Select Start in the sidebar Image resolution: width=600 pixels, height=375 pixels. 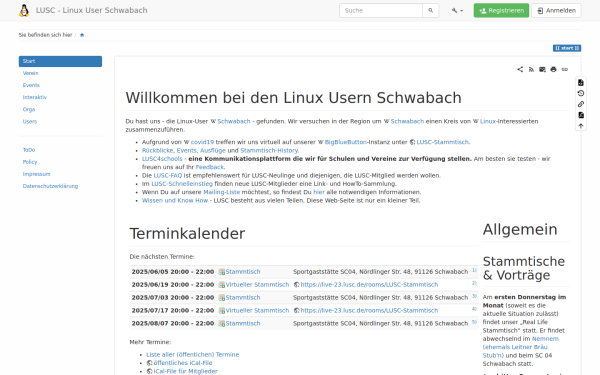coord(60,61)
